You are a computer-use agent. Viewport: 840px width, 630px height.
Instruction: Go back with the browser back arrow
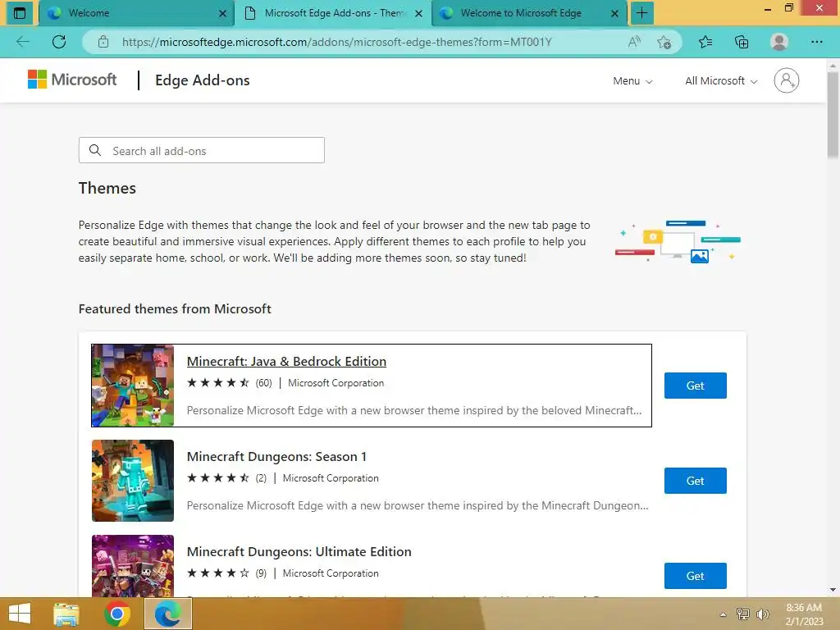(22, 42)
